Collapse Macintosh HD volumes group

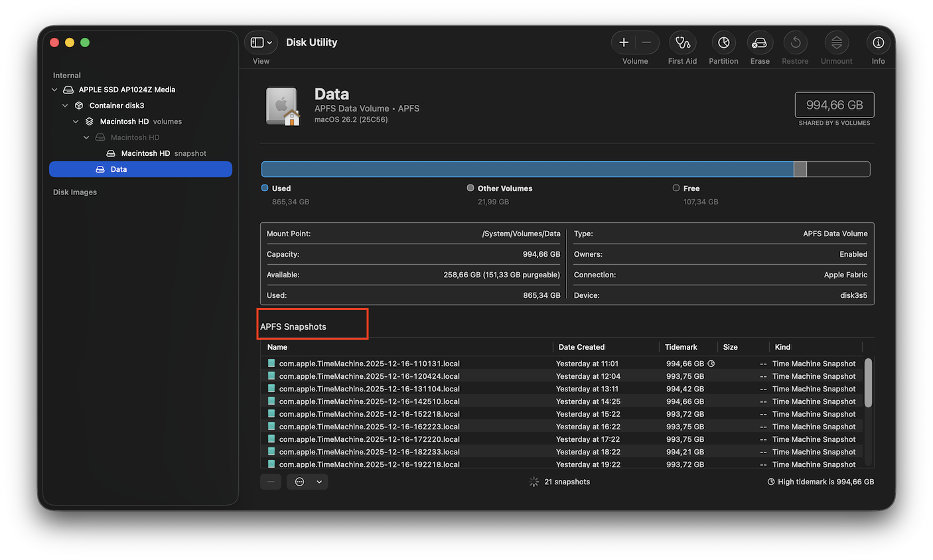coord(76,121)
